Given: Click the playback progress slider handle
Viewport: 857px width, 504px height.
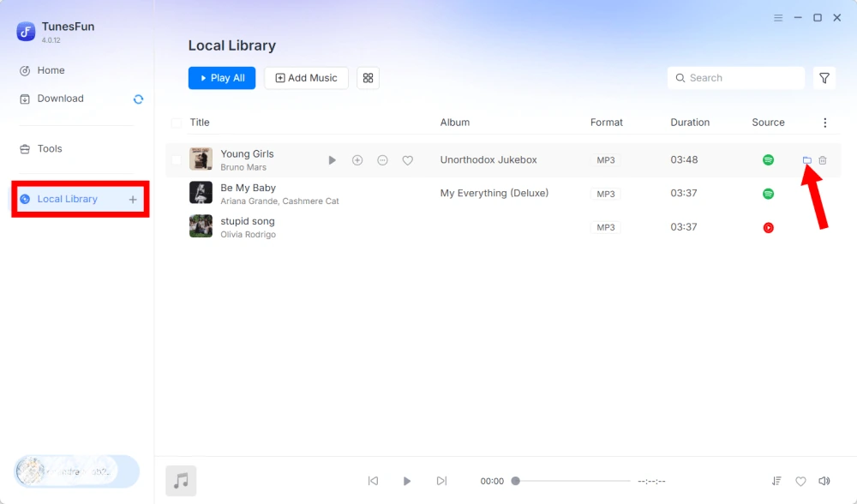Looking at the screenshot, I should point(515,481).
